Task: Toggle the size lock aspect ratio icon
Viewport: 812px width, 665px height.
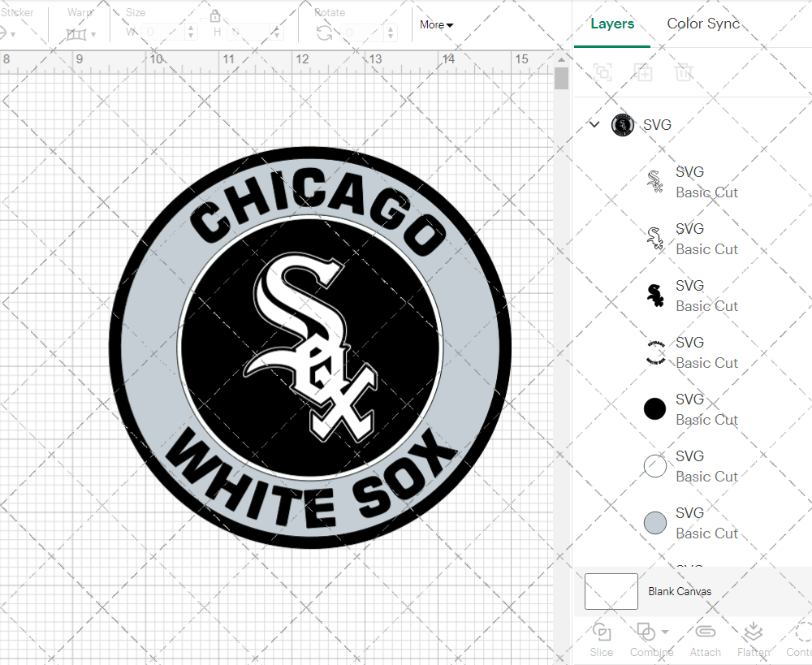Action: (215, 16)
